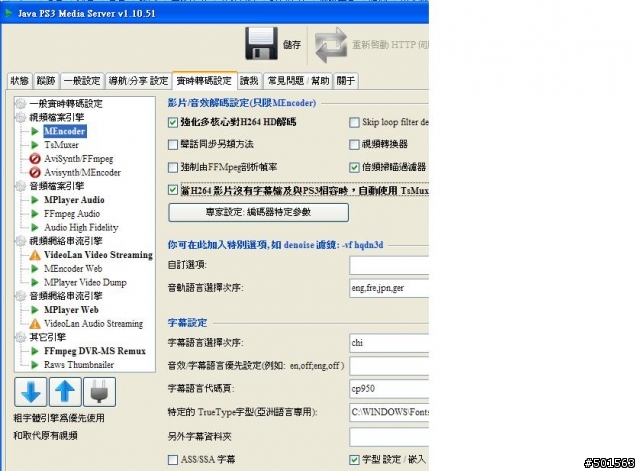The width and height of the screenshot is (640, 471).
Task: Select Audio High Fidelity entry
Action: [x=81, y=227]
